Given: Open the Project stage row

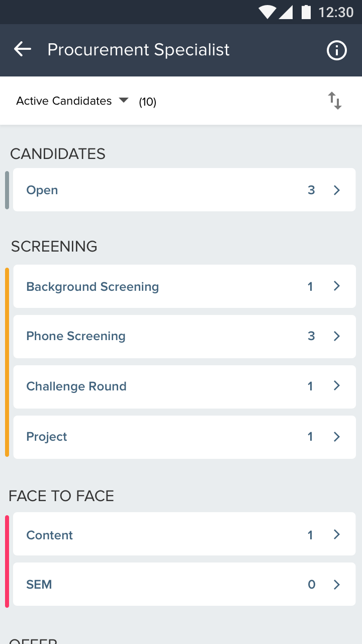Looking at the screenshot, I should (x=184, y=437).
